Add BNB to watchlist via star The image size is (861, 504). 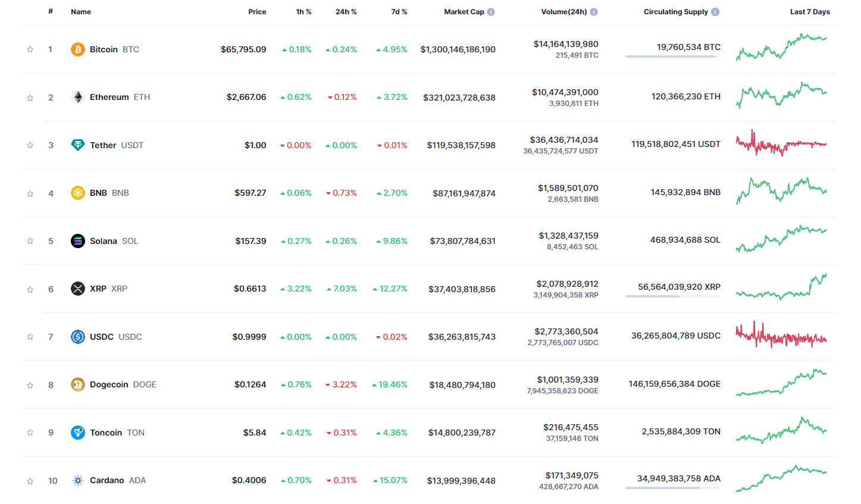click(x=30, y=193)
